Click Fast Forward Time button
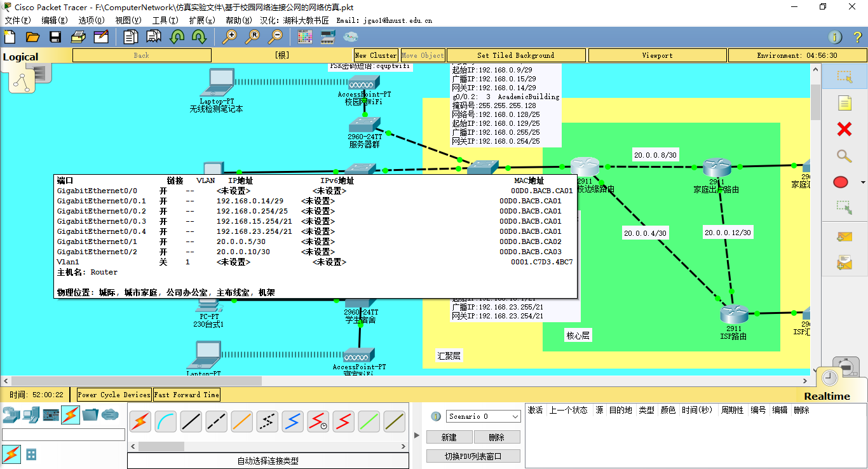868x469 pixels. 186,395
